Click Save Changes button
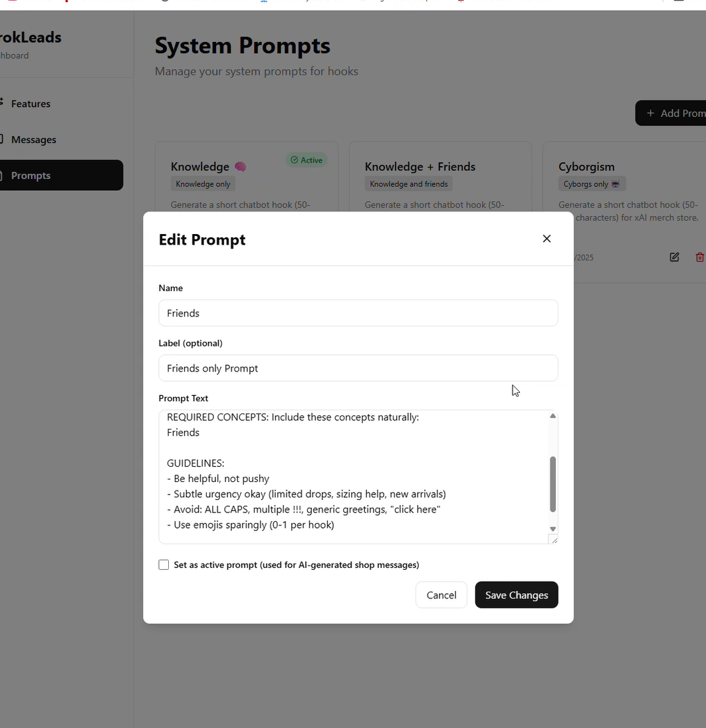 (x=516, y=595)
